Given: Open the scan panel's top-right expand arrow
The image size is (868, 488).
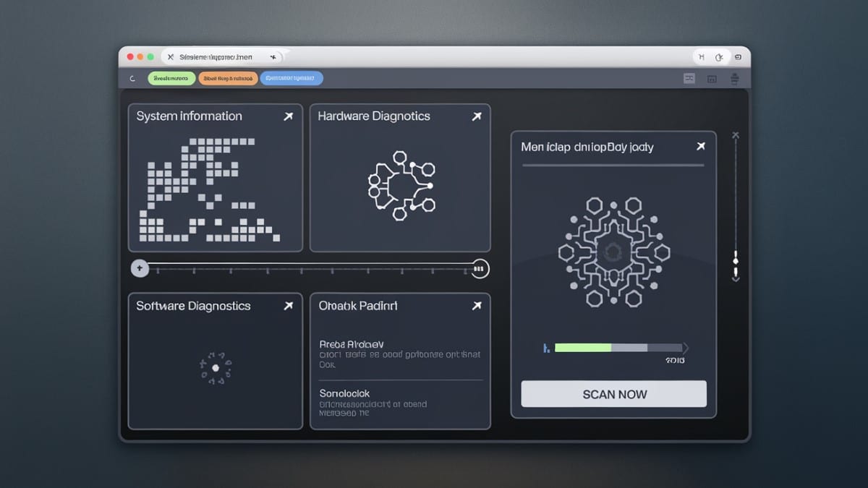Looking at the screenshot, I should [700, 146].
